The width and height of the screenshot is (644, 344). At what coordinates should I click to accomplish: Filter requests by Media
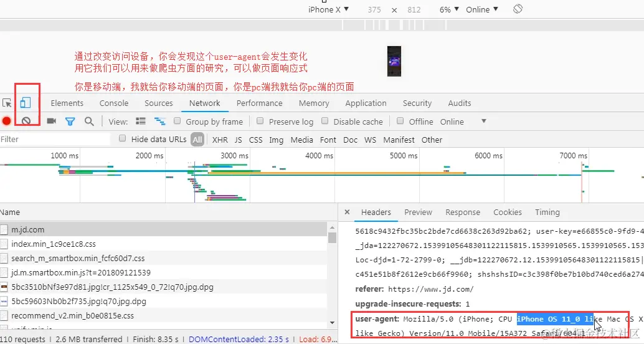coord(301,140)
